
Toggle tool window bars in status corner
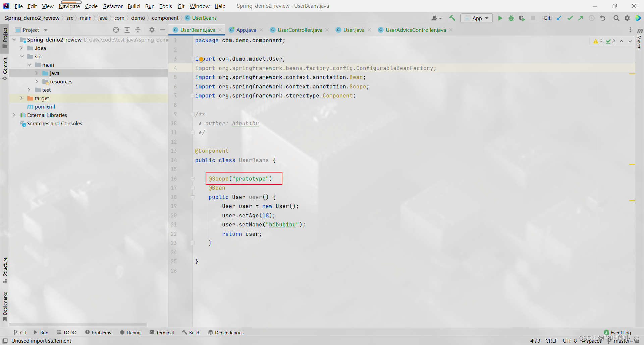[5, 341]
